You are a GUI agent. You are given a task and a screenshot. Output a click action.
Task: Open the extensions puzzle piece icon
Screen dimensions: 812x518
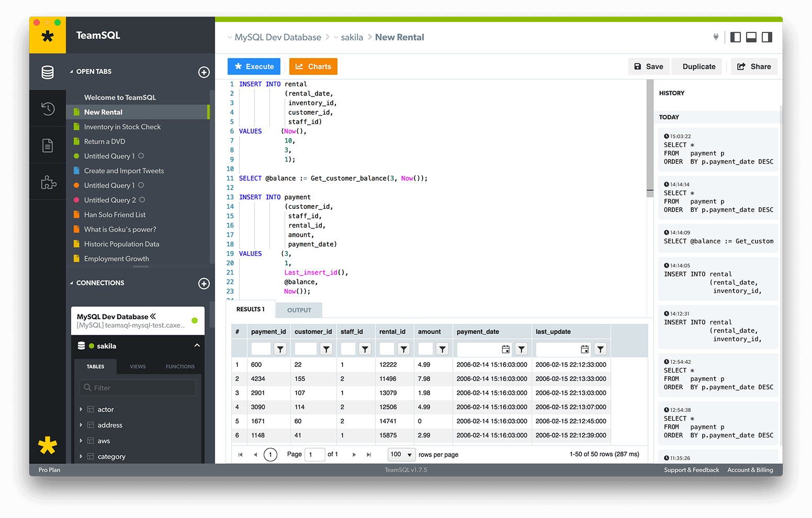click(48, 182)
